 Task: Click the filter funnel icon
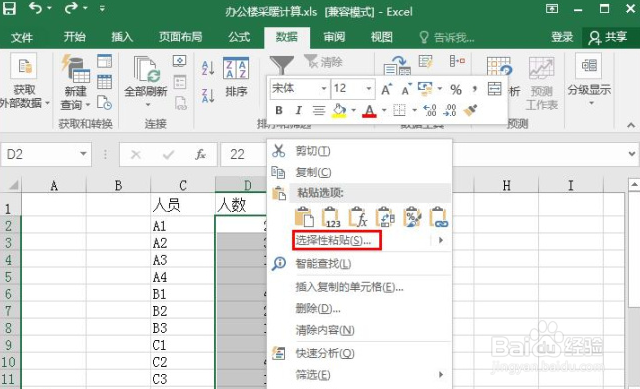click(x=282, y=65)
